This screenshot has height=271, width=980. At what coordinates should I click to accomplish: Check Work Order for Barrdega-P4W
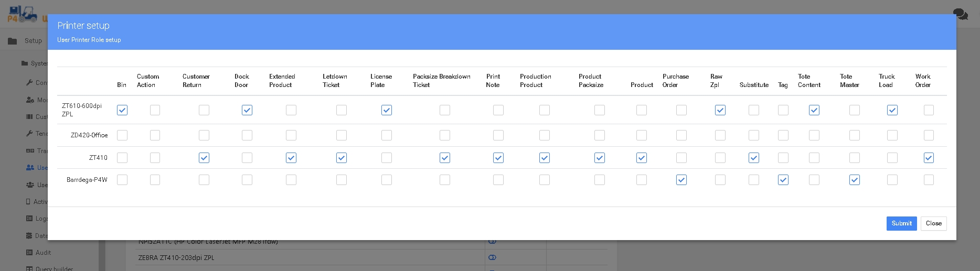point(929,180)
